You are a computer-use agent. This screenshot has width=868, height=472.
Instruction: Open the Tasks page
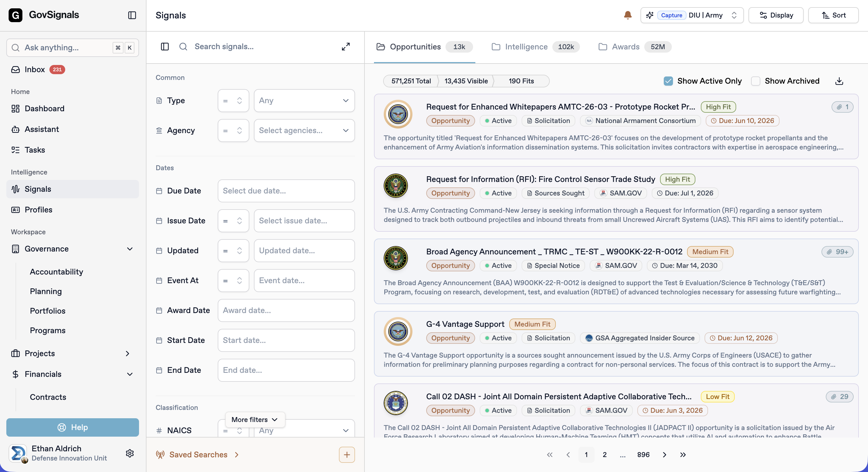pyautogui.click(x=72, y=150)
